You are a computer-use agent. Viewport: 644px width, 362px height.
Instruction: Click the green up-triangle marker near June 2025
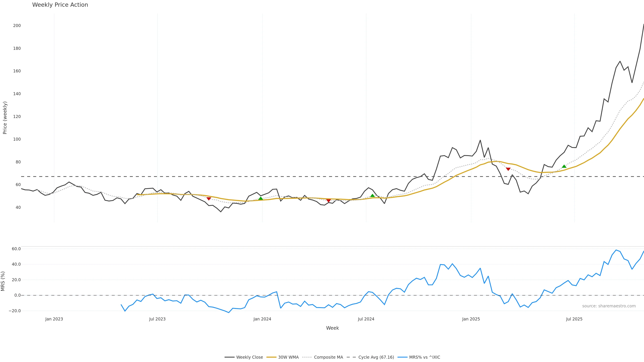564,166
